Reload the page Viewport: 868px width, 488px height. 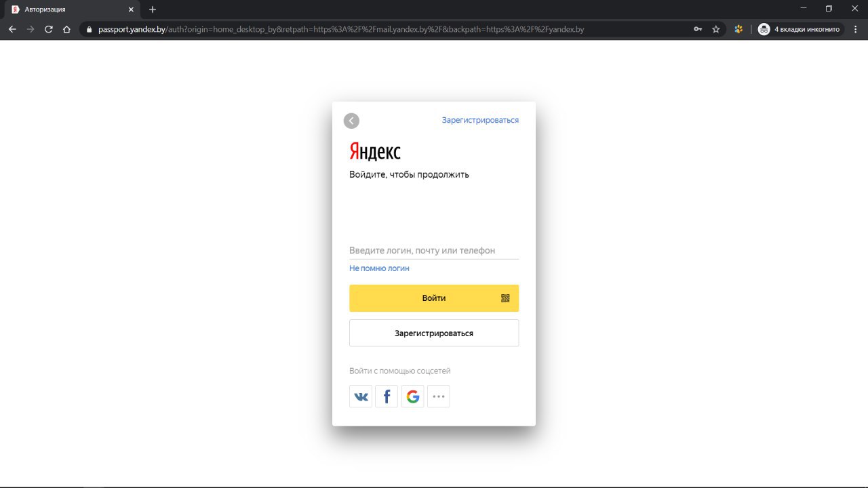48,29
